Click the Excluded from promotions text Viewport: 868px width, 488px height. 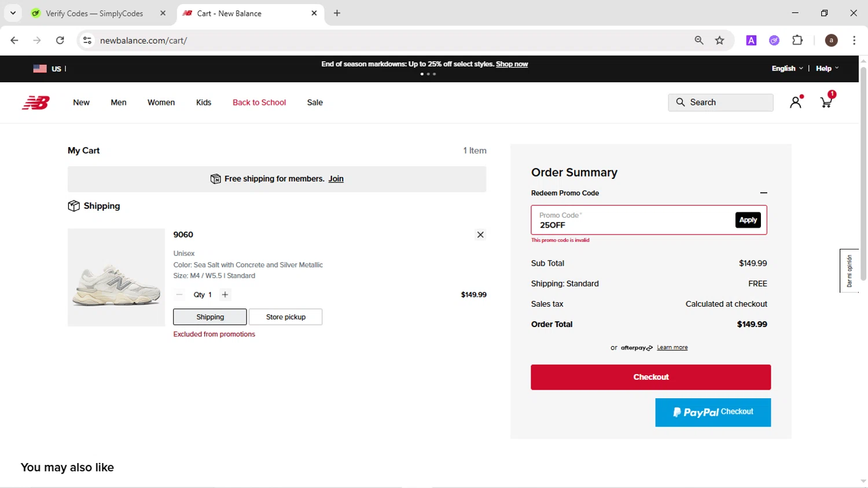pos(214,334)
